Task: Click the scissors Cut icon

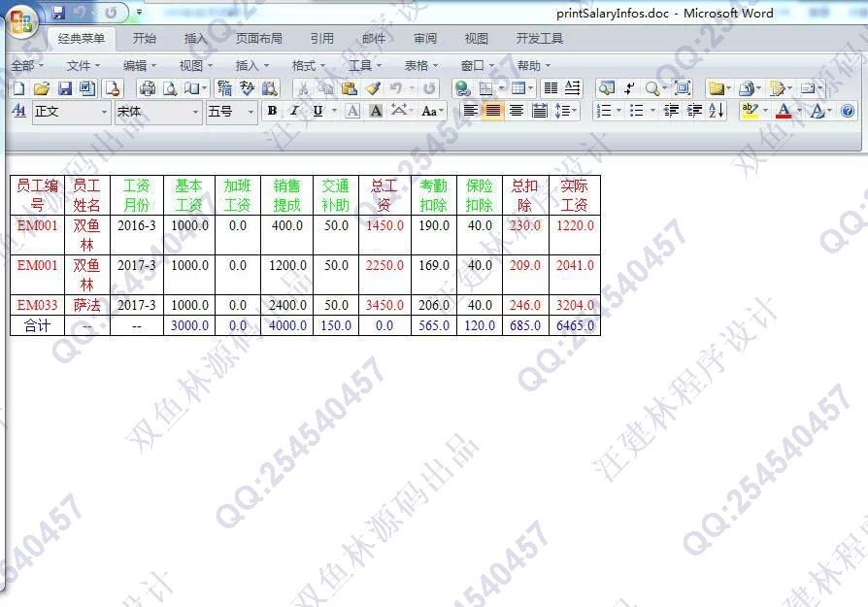Action: click(x=303, y=88)
